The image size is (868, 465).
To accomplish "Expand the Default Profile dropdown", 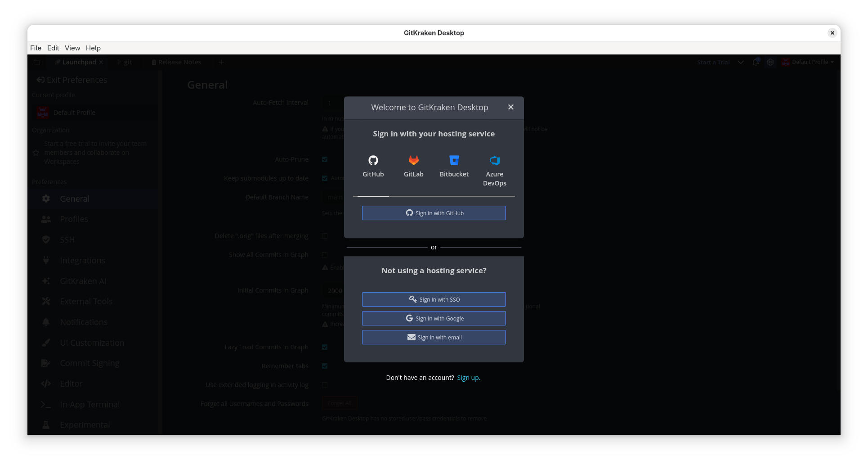I will (x=808, y=62).
